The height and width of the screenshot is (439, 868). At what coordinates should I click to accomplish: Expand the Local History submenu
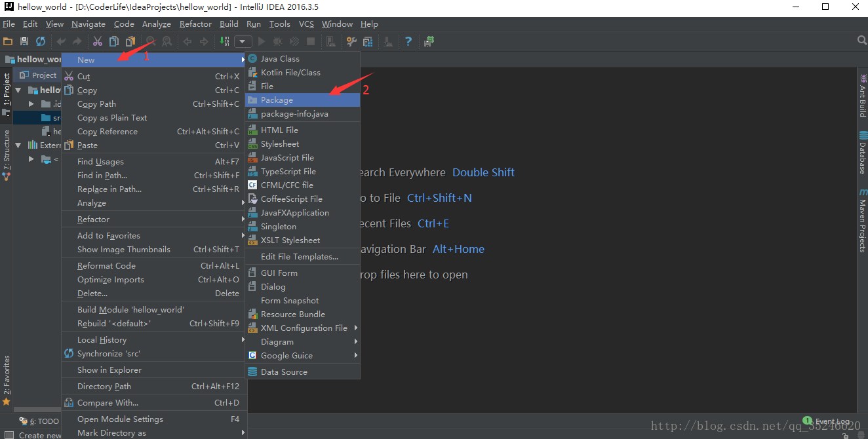click(x=155, y=340)
